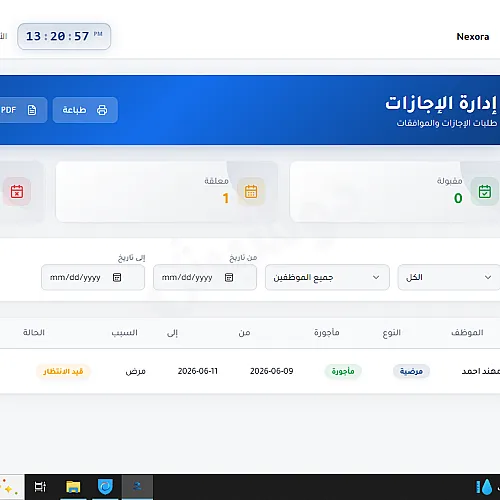
Task: Click the green accepted calendar-check icon
Action: click(x=485, y=192)
